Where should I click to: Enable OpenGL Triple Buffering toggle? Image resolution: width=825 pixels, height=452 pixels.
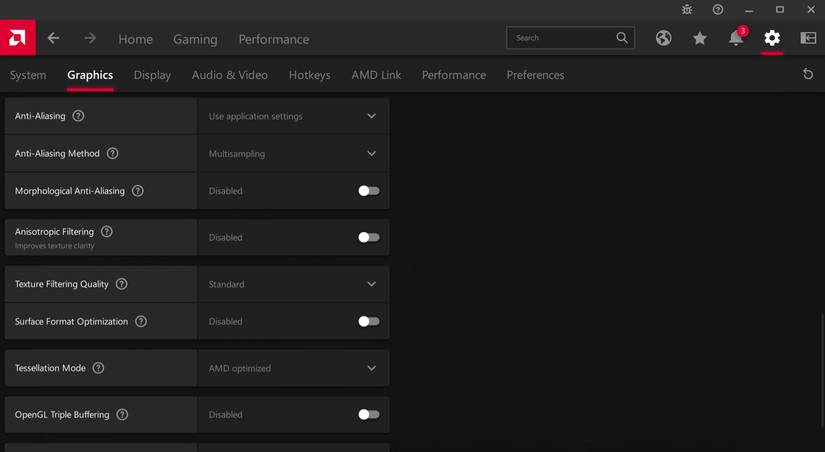[x=368, y=414]
